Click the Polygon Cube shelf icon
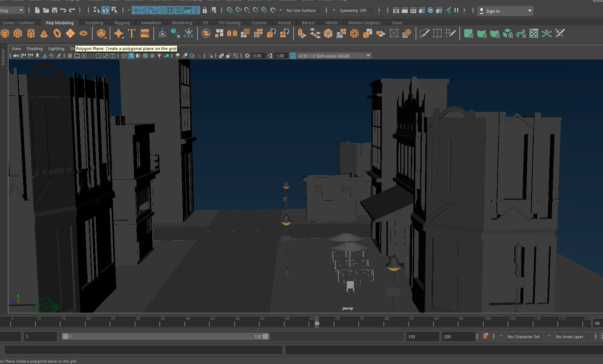 [18, 34]
